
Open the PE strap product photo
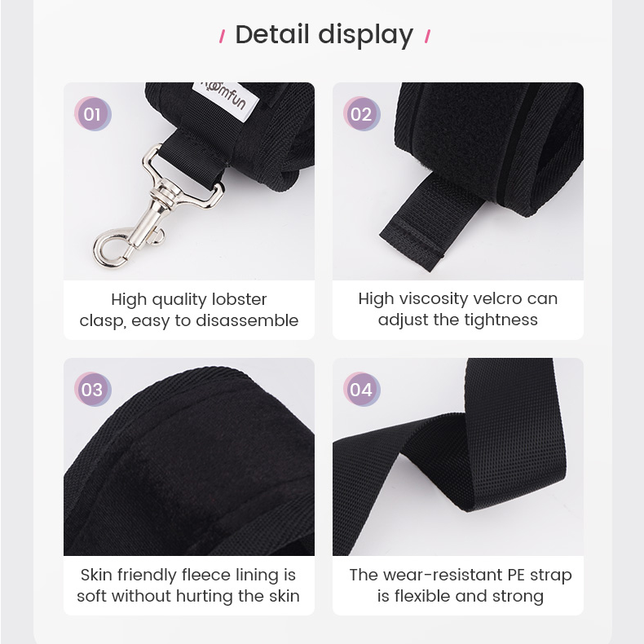click(x=458, y=457)
